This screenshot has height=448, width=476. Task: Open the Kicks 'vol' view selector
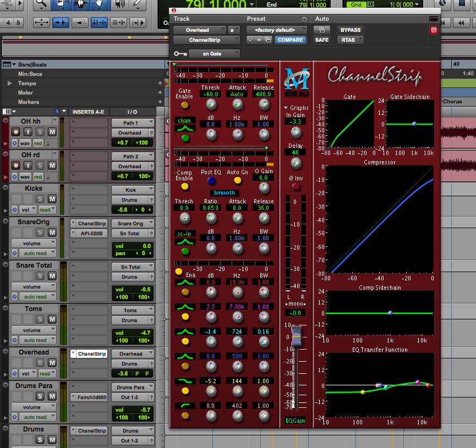pos(29,209)
